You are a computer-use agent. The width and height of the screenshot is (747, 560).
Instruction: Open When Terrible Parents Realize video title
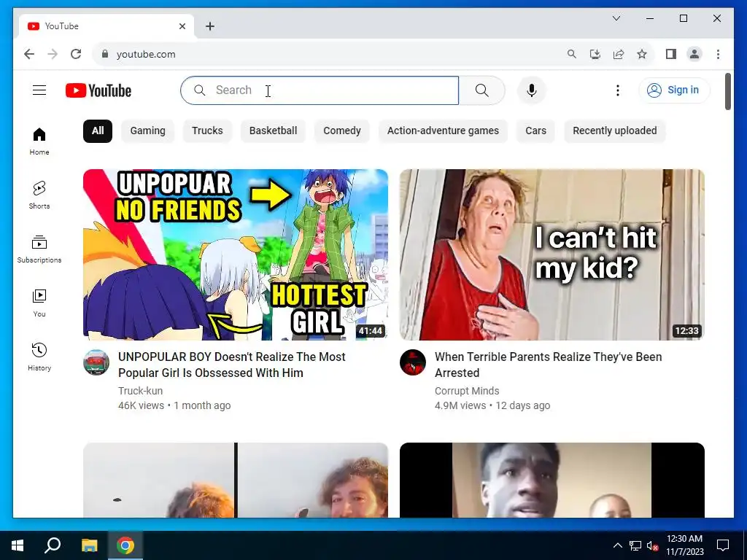(x=548, y=365)
